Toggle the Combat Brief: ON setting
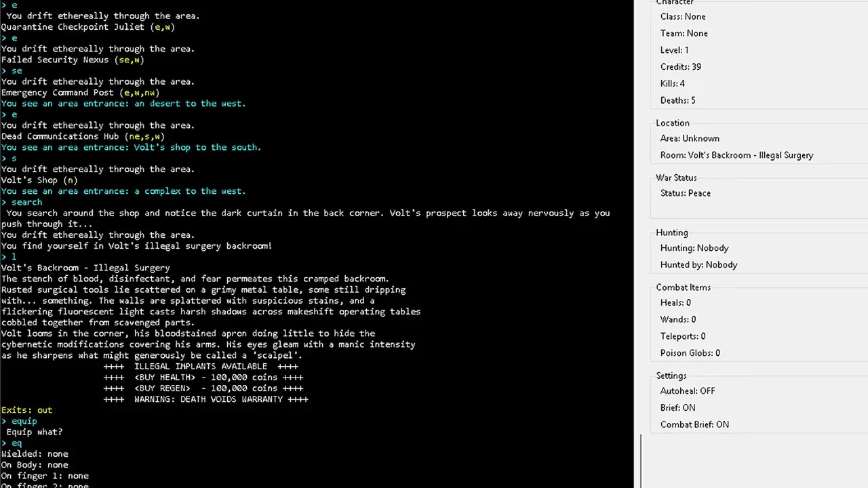The height and width of the screenshot is (488, 868). click(694, 425)
